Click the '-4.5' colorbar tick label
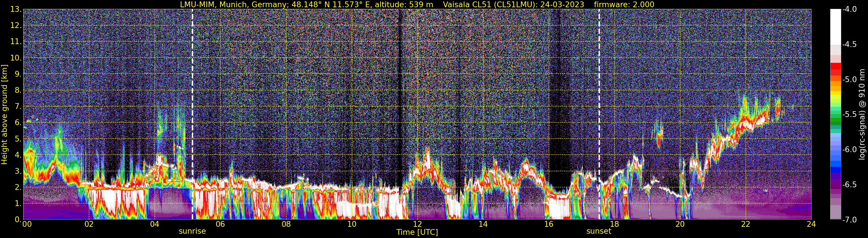868x238 pixels. 850,44
